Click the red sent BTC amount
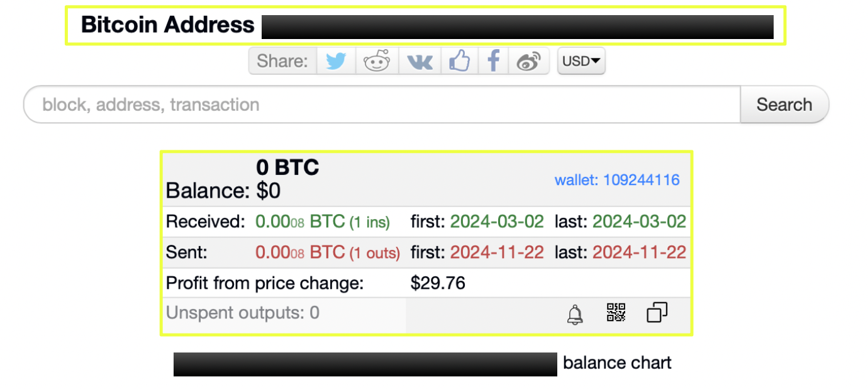 300,252
